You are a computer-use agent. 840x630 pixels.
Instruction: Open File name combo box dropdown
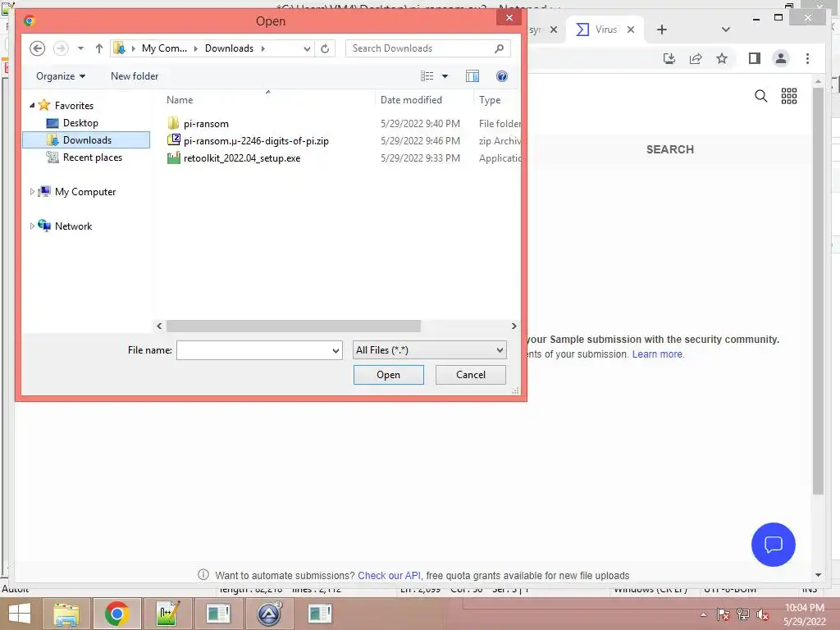336,350
